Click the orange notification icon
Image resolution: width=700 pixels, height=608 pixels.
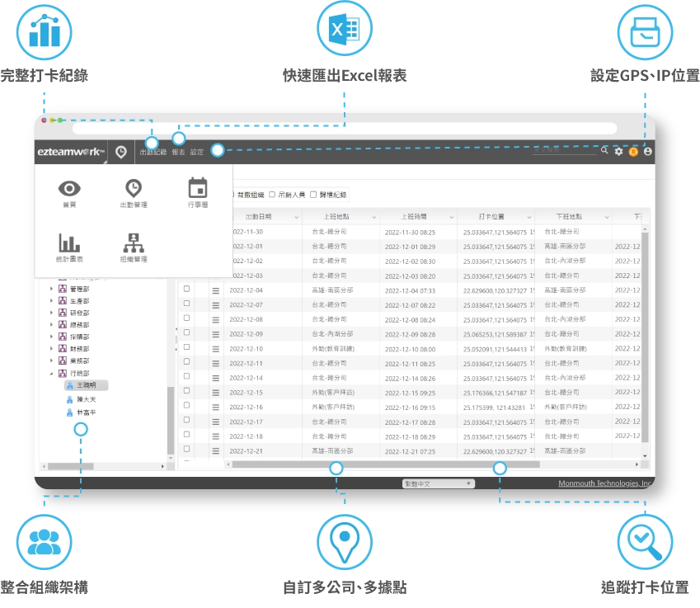633,152
